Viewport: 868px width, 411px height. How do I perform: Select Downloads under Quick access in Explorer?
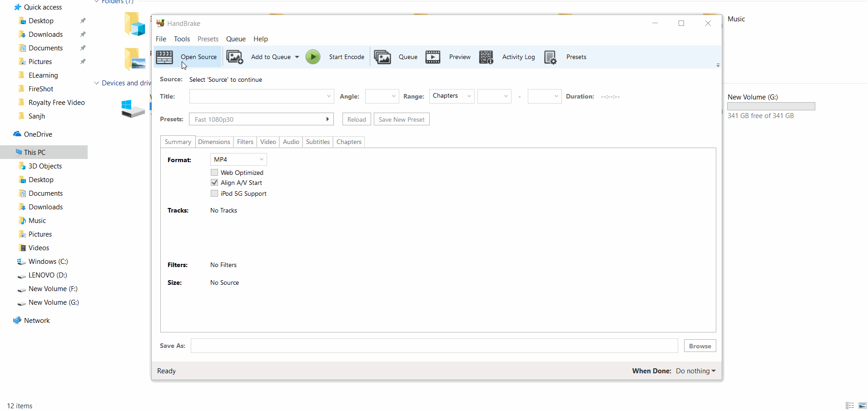click(45, 35)
